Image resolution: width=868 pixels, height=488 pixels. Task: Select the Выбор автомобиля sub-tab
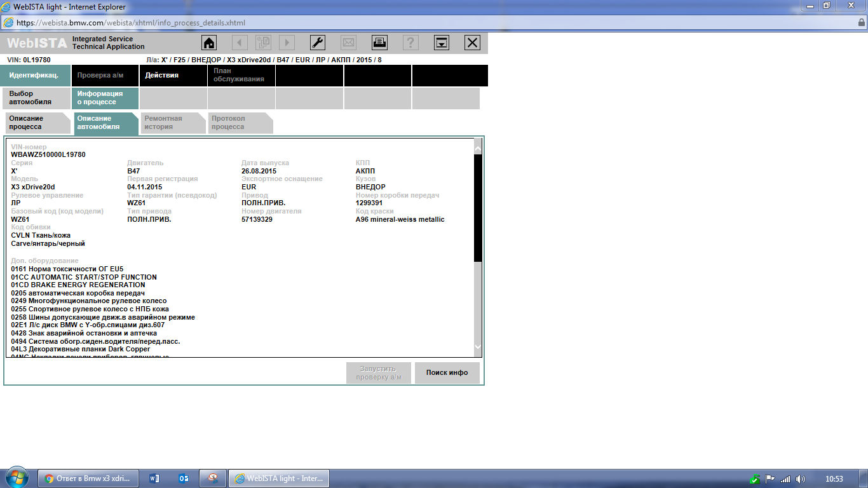point(37,98)
